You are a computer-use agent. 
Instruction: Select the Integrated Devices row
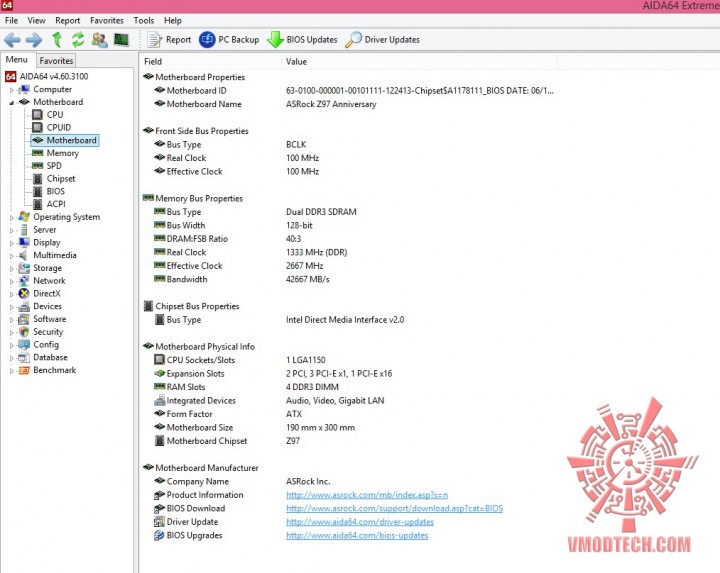pyautogui.click(x=269, y=400)
